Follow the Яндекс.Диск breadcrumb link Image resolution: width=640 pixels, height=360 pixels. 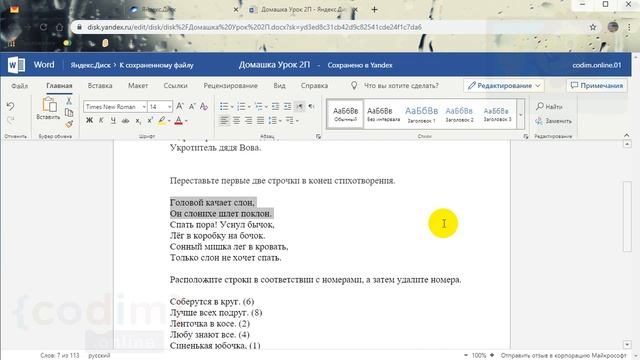(90, 65)
